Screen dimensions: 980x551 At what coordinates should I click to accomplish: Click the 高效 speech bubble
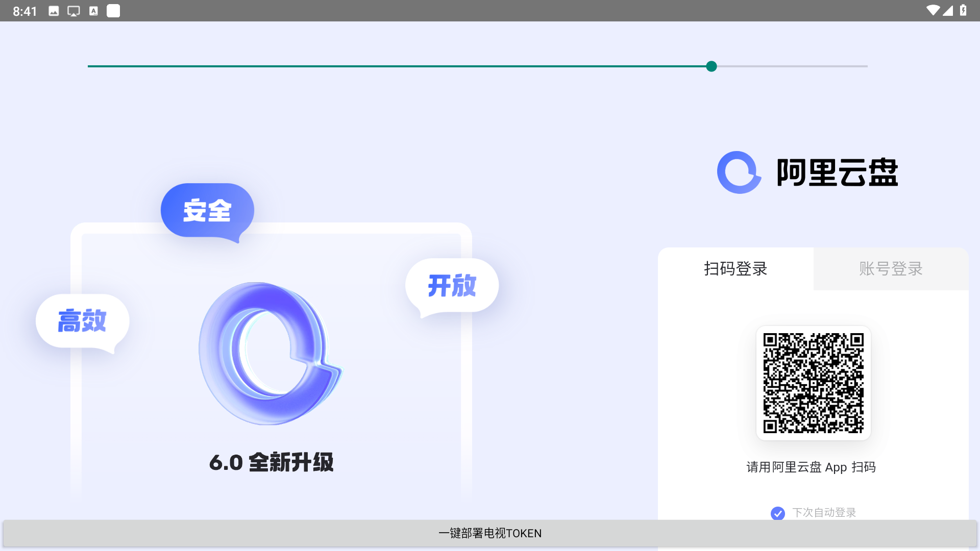coord(82,321)
